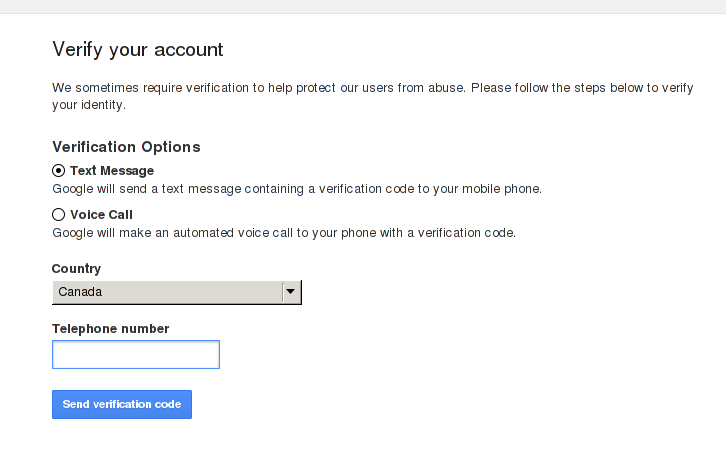Viewport: 726px width, 475px height.
Task: Click the Send verification code button
Action: 122,405
